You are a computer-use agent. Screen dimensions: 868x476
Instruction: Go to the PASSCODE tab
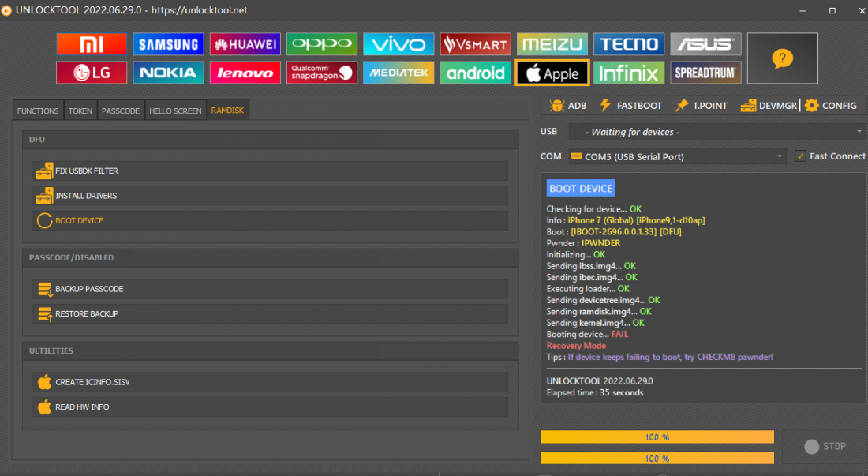click(x=121, y=111)
